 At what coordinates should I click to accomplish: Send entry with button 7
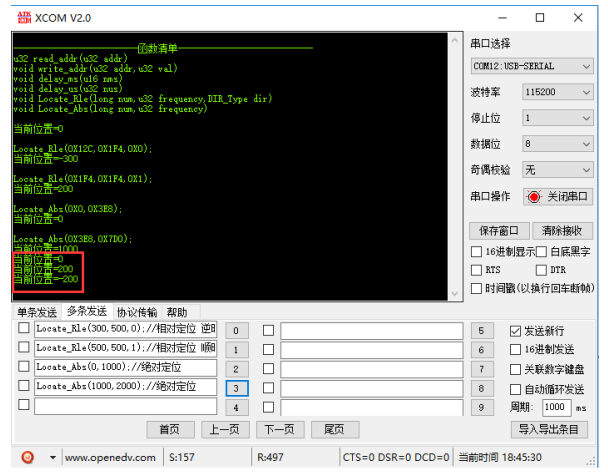[482, 369]
